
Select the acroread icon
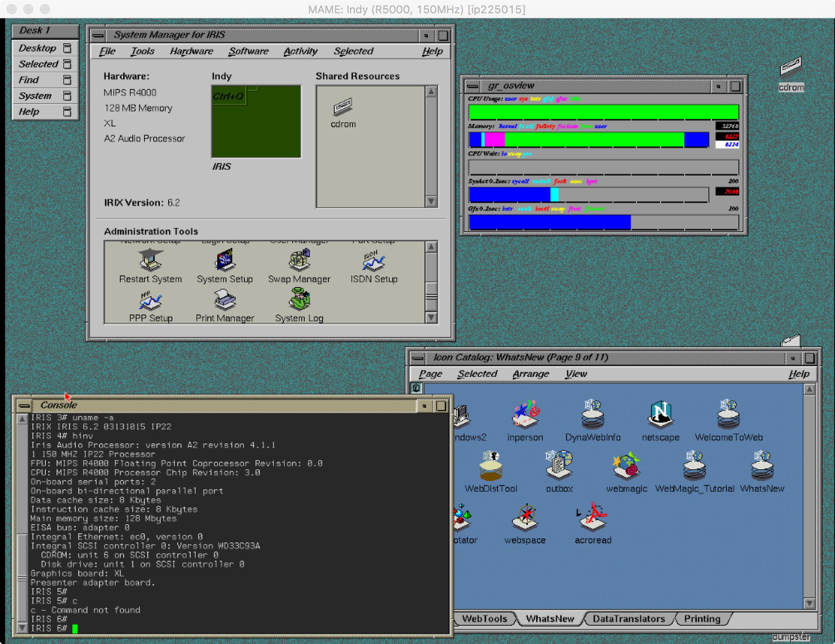593,518
